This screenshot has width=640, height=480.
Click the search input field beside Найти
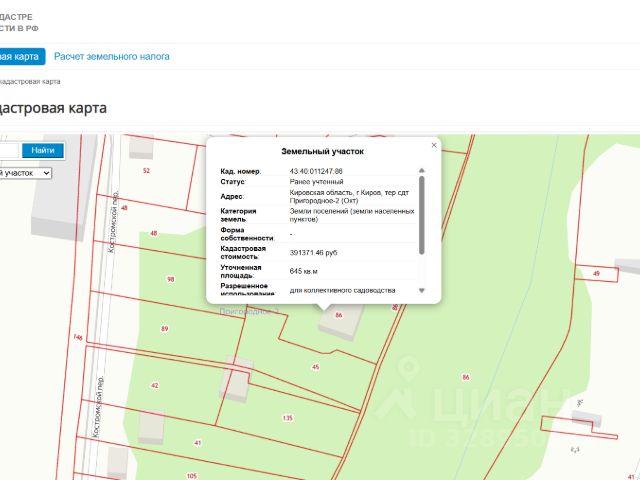tap(9, 150)
